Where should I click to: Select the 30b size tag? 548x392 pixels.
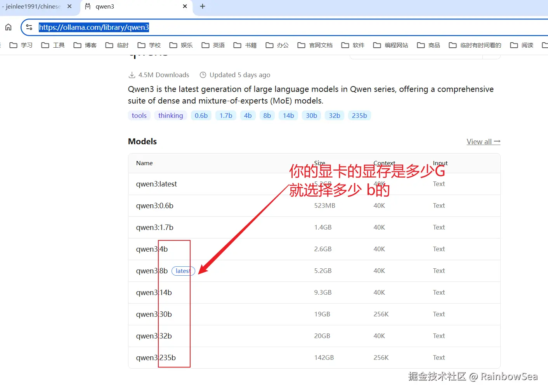[311, 116]
